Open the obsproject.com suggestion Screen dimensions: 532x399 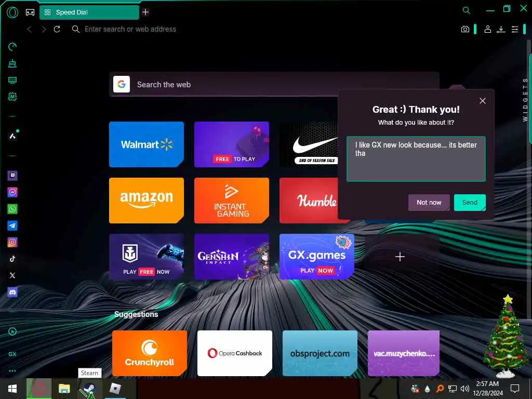coord(320,353)
